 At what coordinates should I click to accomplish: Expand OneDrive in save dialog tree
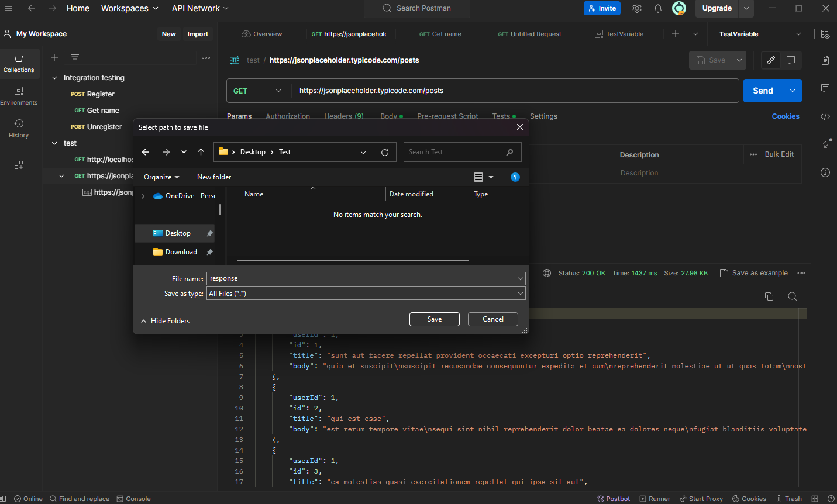tap(143, 196)
